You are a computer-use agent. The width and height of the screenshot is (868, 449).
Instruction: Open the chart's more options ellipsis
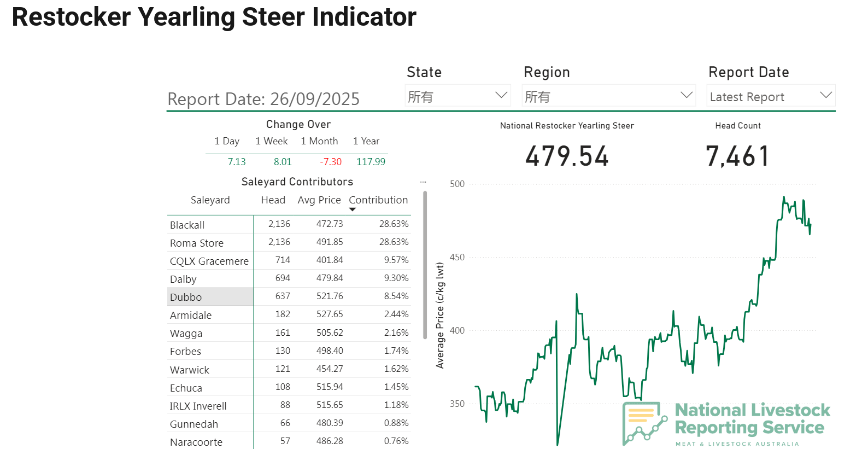click(423, 182)
